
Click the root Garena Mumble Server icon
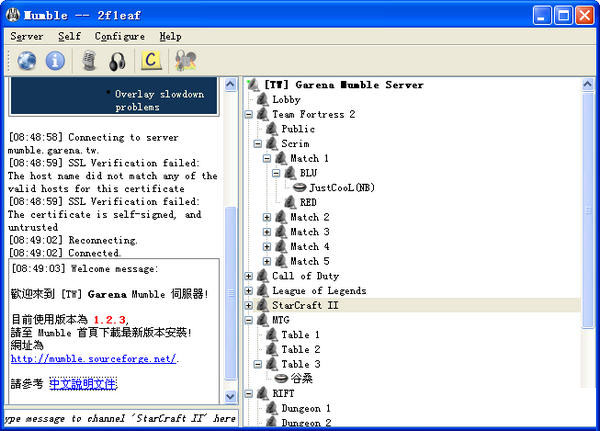[253, 85]
